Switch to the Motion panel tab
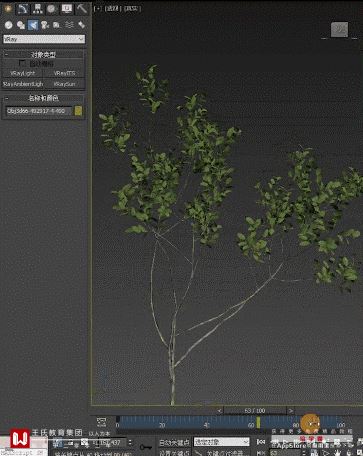This screenshot has height=456, width=363. coord(52,9)
